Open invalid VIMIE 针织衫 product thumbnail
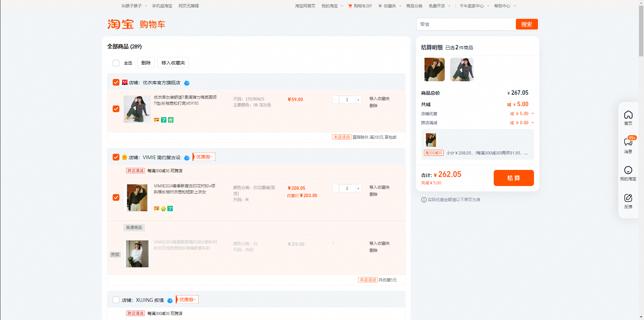The height and width of the screenshot is (320, 644). pos(137,254)
